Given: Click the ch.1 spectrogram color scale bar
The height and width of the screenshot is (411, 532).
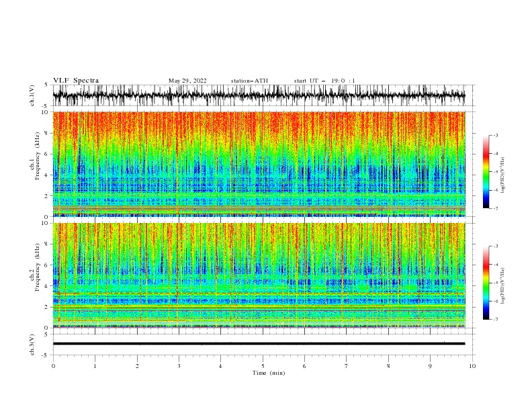Looking at the screenshot, I should tap(486, 172).
